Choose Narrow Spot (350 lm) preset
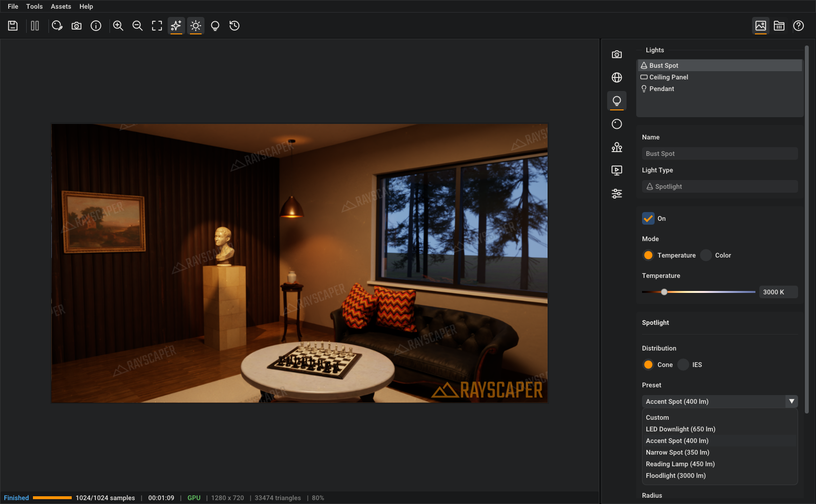This screenshot has width=816, height=504. coord(720,452)
